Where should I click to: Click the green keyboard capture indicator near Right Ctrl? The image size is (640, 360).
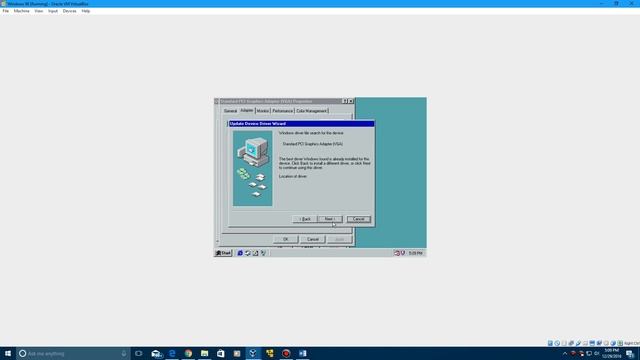coord(620,343)
